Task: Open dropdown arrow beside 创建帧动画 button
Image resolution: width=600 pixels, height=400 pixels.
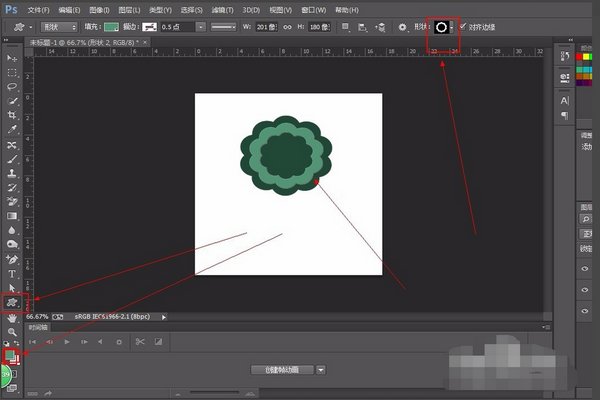Action: (x=321, y=369)
